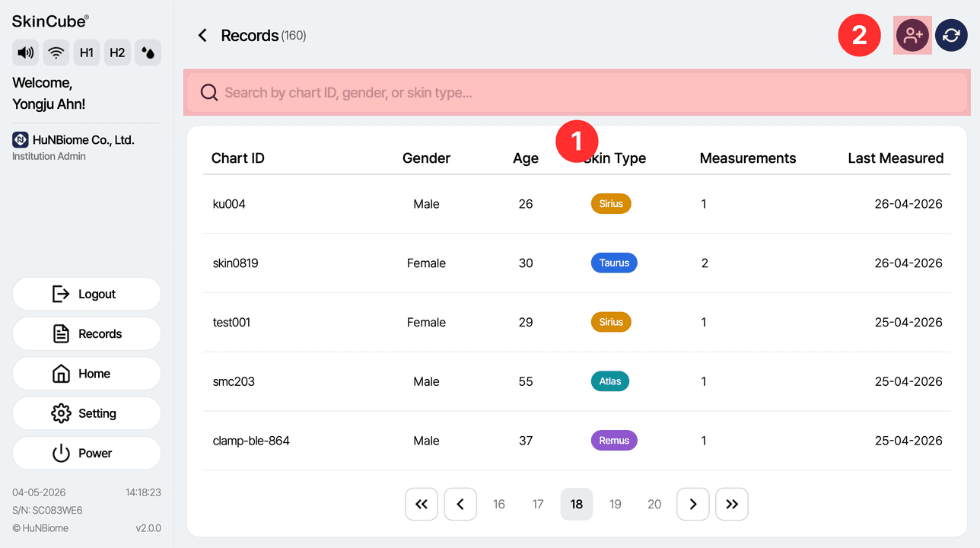
Task: Go back using the Records back arrow
Action: (202, 36)
